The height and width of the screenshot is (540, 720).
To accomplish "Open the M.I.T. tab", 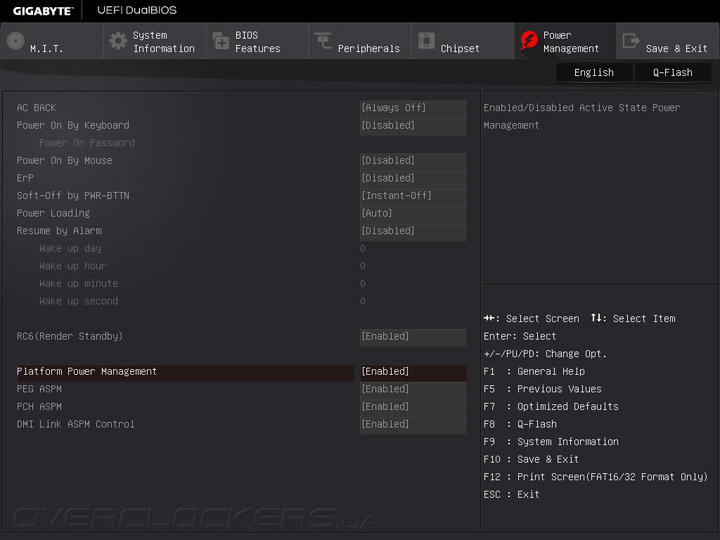I will (52, 41).
